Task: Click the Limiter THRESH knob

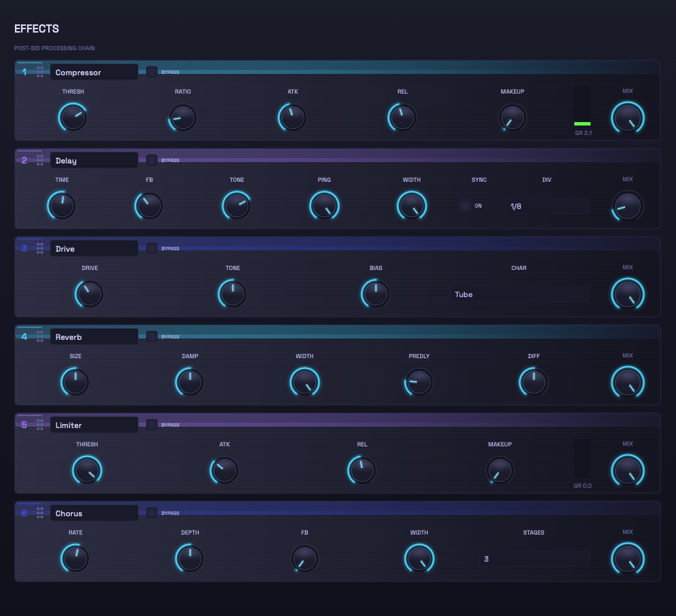Action: (x=87, y=470)
